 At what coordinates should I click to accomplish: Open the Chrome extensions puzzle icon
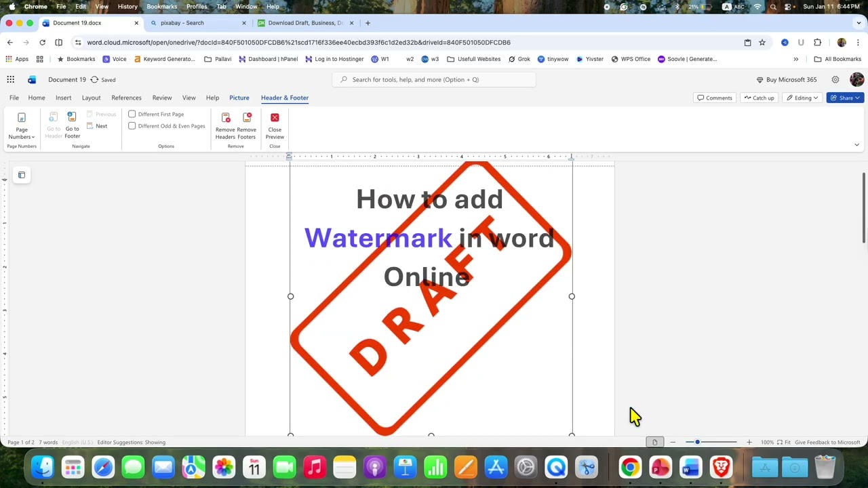pyautogui.click(x=817, y=42)
